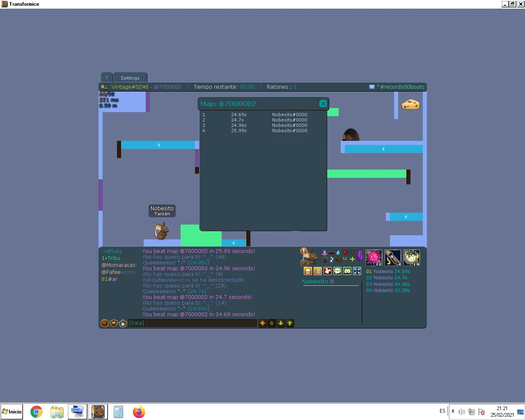Click the red heart kiss emote

pyautogui.click(x=345, y=252)
